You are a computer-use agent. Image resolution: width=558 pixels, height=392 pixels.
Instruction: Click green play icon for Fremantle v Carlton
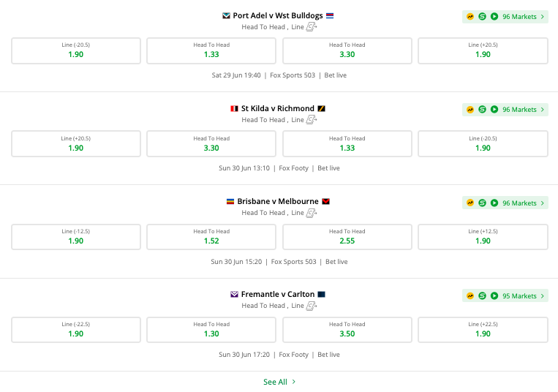pos(494,296)
